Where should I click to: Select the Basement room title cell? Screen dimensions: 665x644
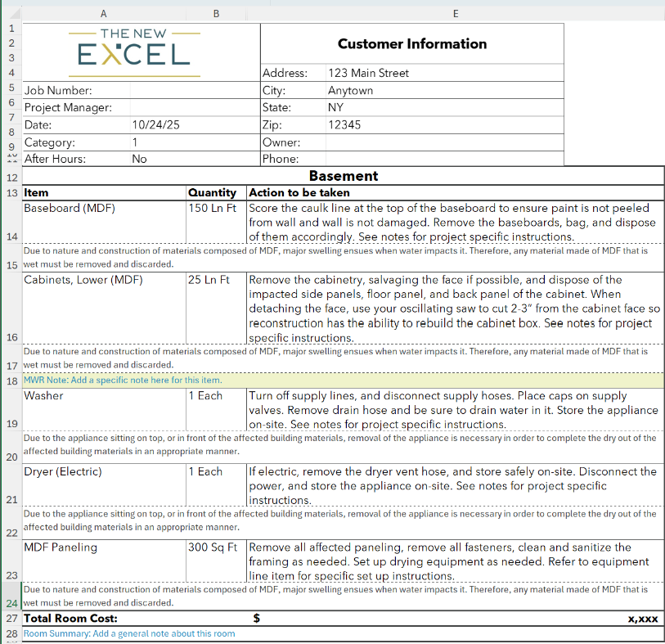(343, 176)
